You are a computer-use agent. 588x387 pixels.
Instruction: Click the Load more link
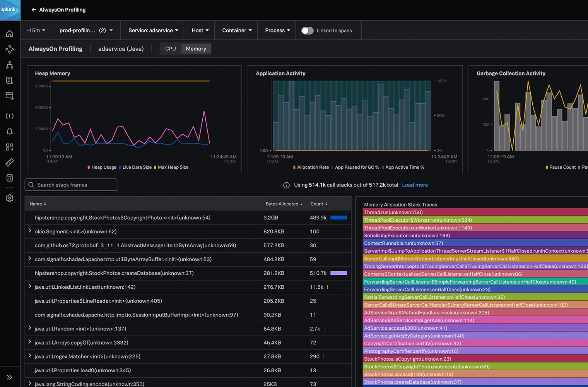pos(415,185)
